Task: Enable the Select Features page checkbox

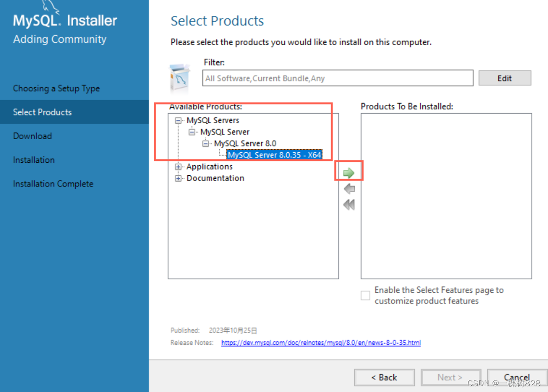Action: [365, 295]
